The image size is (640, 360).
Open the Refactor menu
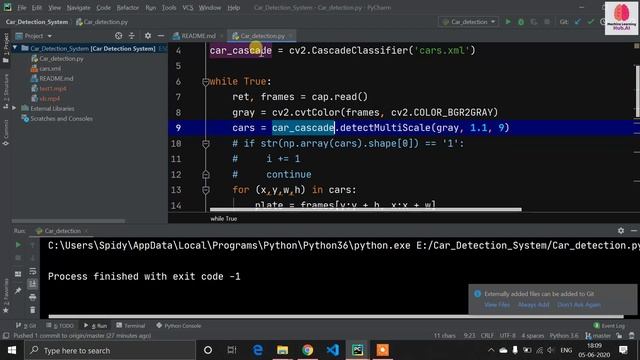click(128, 7)
